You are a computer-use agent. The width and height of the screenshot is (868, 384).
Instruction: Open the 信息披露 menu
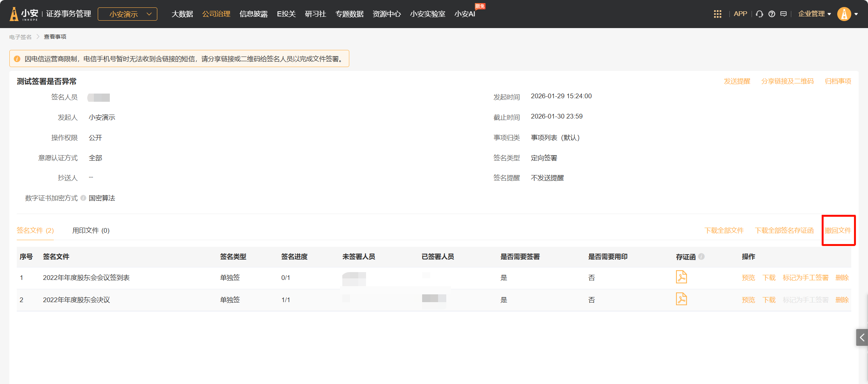[254, 14]
